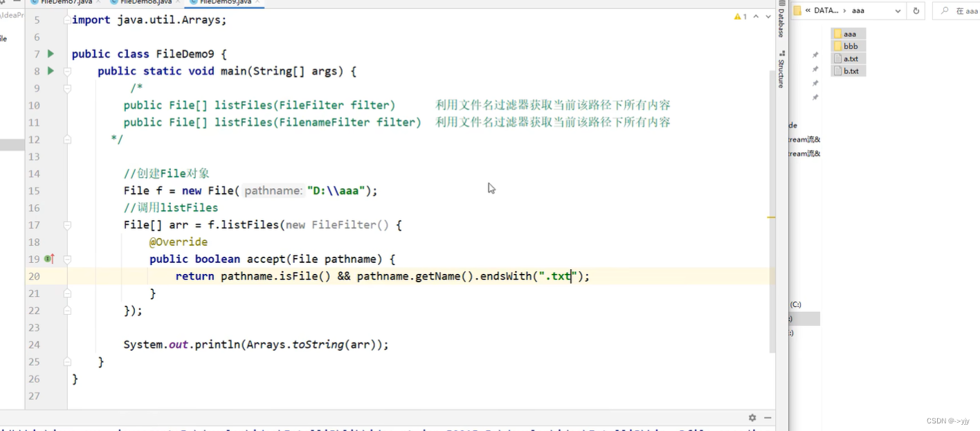Collapse comment end fold marker line 12

point(67,139)
